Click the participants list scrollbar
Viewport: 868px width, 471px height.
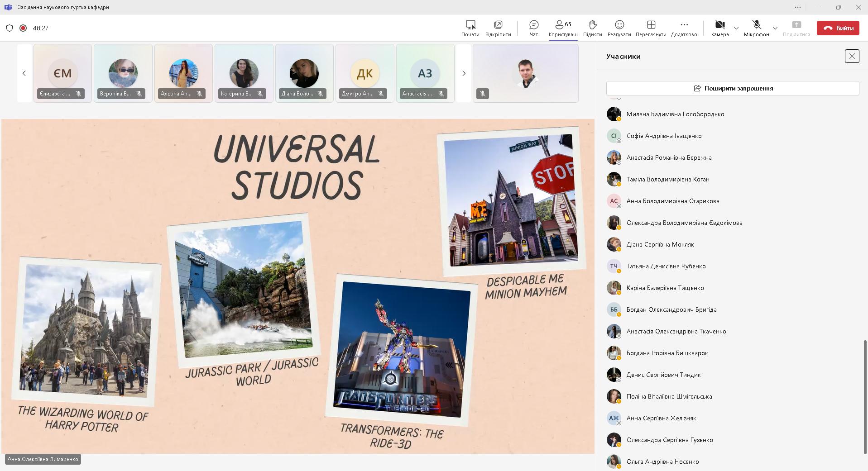click(865, 397)
